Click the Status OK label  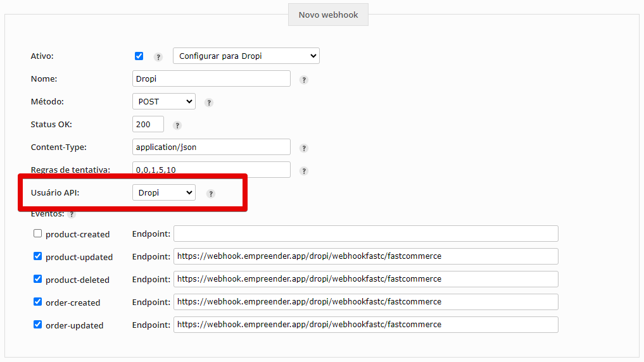click(51, 125)
